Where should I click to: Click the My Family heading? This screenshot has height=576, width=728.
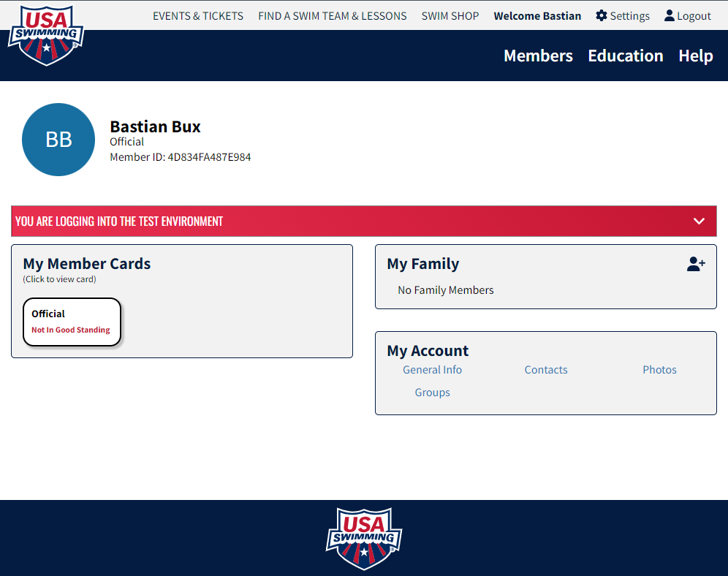click(423, 264)
